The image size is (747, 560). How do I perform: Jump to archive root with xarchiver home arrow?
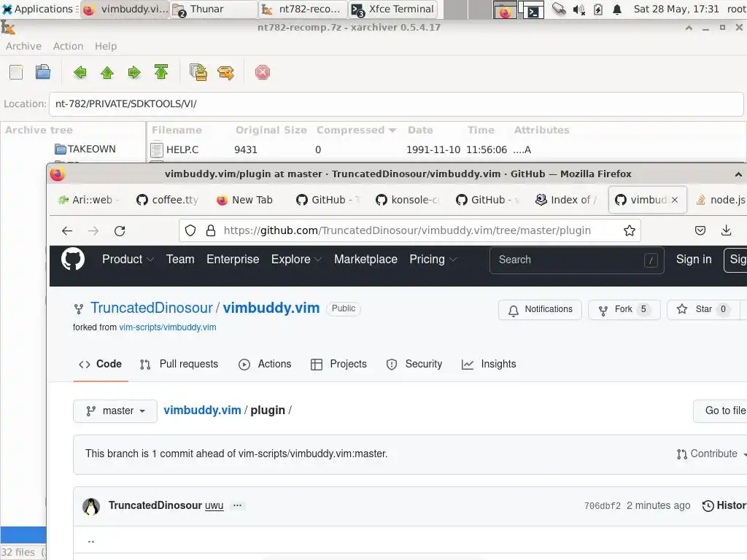(161, 72)
